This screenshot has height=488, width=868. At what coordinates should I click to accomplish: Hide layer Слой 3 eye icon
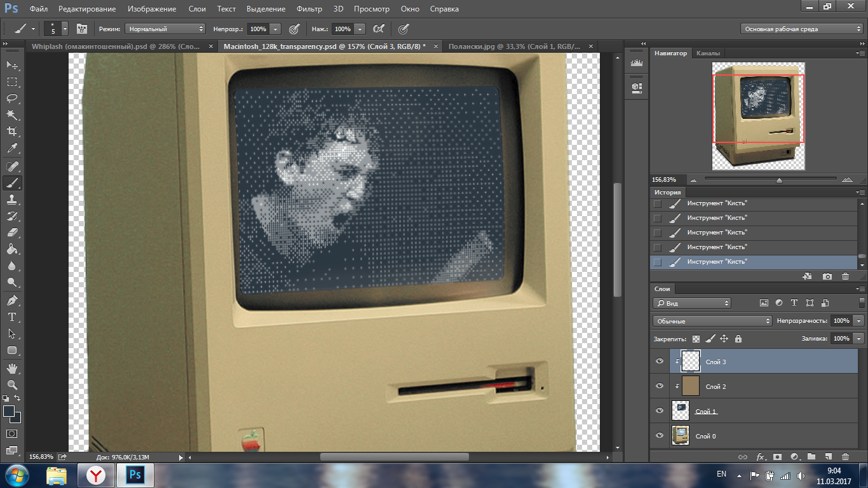tap(660, 361)
